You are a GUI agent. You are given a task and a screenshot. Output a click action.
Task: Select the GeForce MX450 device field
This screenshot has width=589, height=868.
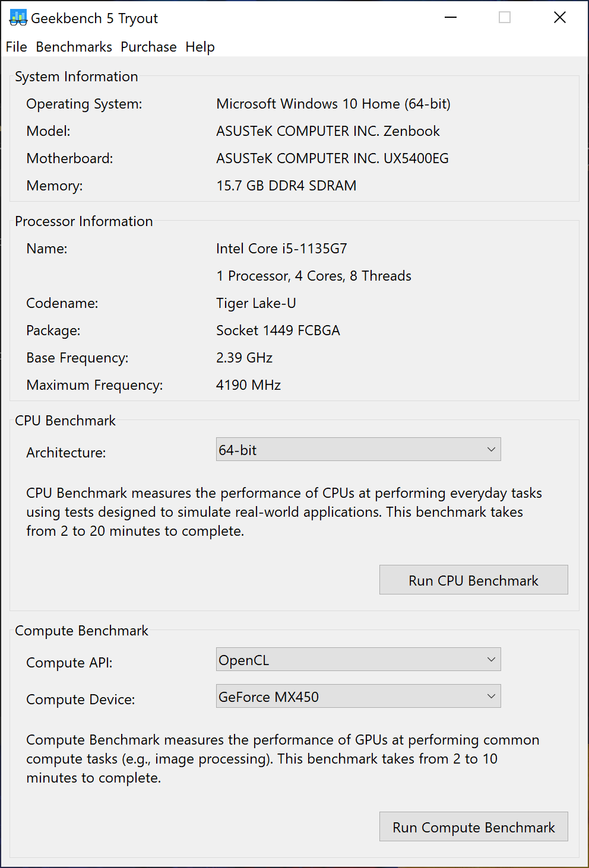pos(327,696)
